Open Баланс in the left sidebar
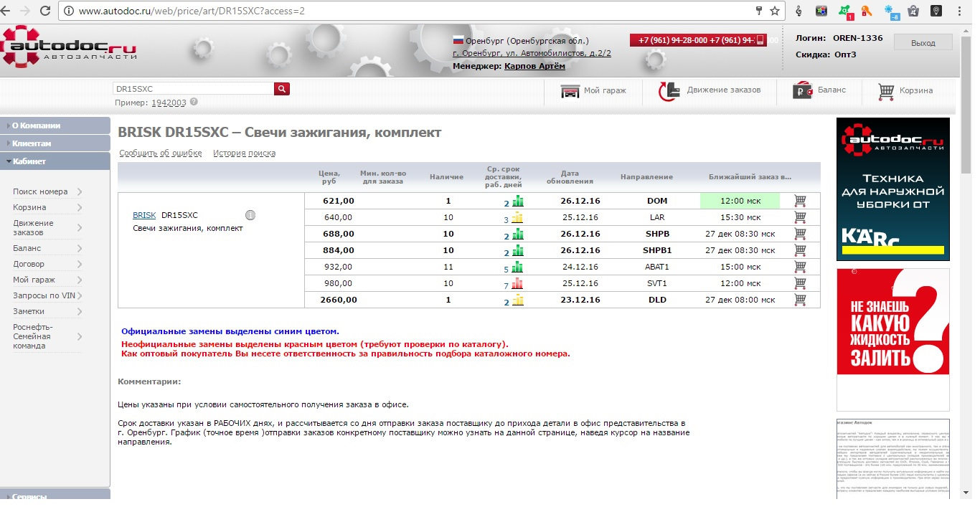Image resolution: width=980 pixels, height=522 pixels. (27, 248)
